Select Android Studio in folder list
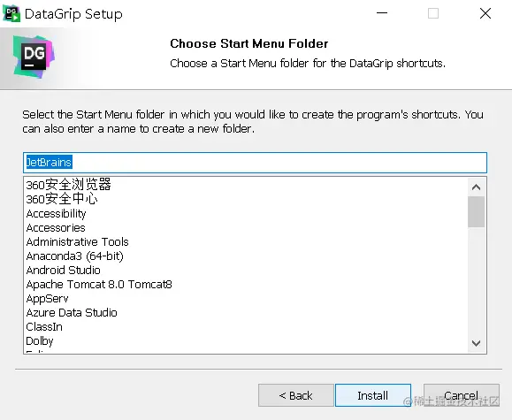The image size is (512, 420). (x=64, y=270)
